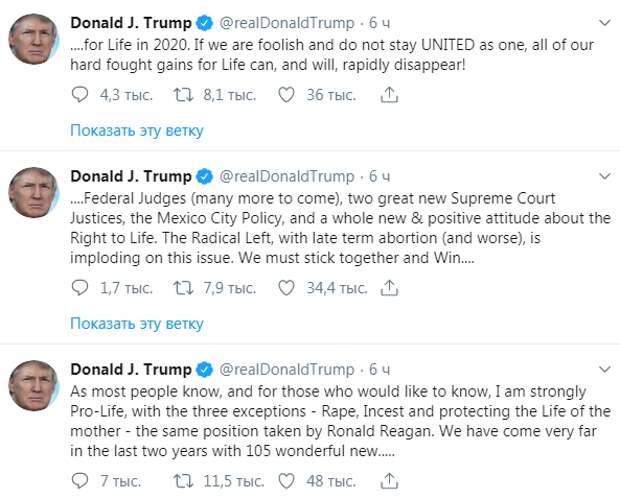Reply to the 'for Life in 2020' tweet
This screenshot has width=620, height=499.
pyautogui.click(x=80, y=95)
